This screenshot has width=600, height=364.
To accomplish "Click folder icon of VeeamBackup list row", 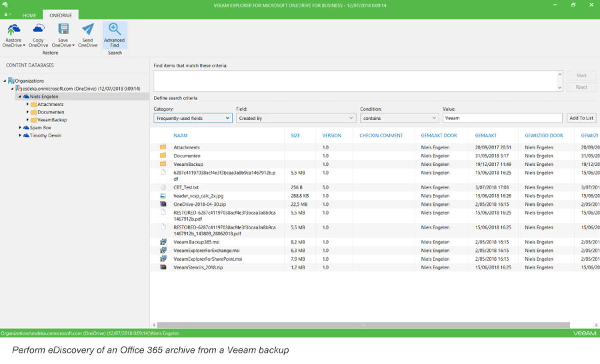I will coord(163,164).
